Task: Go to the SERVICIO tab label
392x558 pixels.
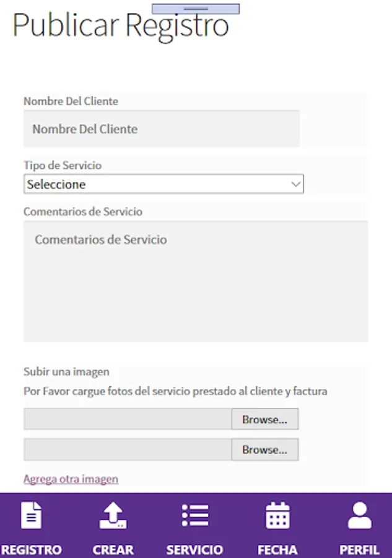Action: coord(195,550)
